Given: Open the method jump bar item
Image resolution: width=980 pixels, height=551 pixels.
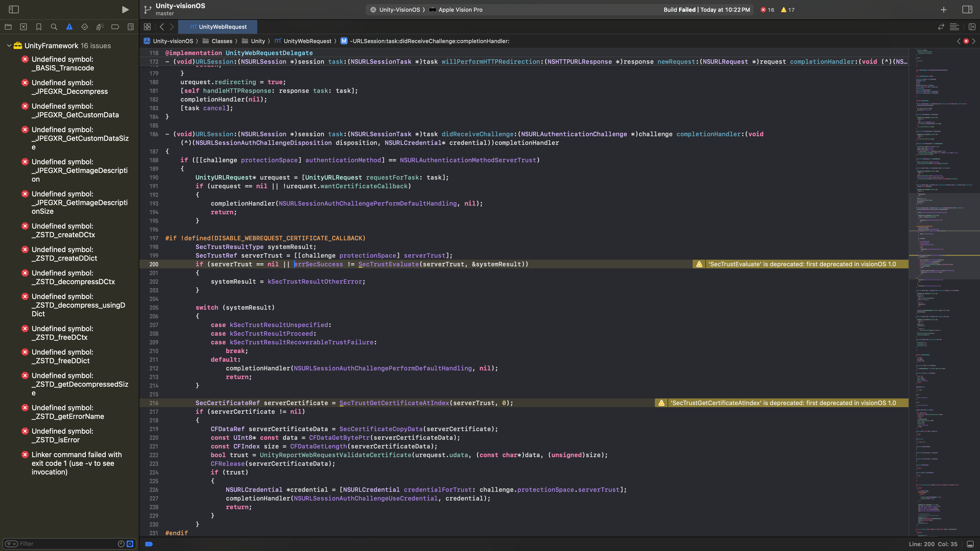Looking at the screenshot, I should tap(425, 41).
